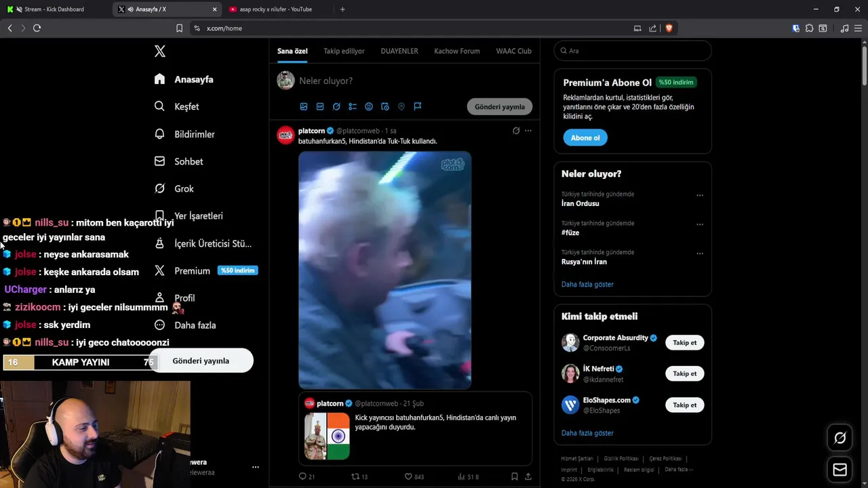Follow Corporate Absurdity
This screenshot has height=488, width=868.
pyautogui.click(x=685, y=342)
